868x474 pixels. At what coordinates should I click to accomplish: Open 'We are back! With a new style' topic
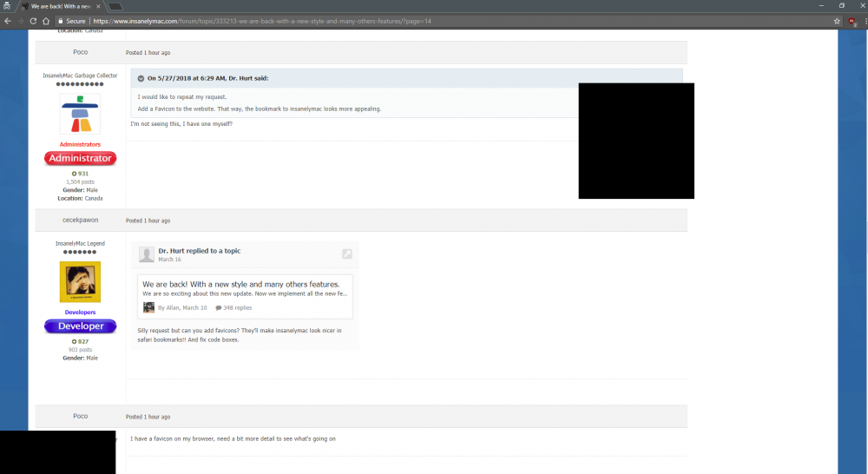pyautogui.click(x=240, y=284)
